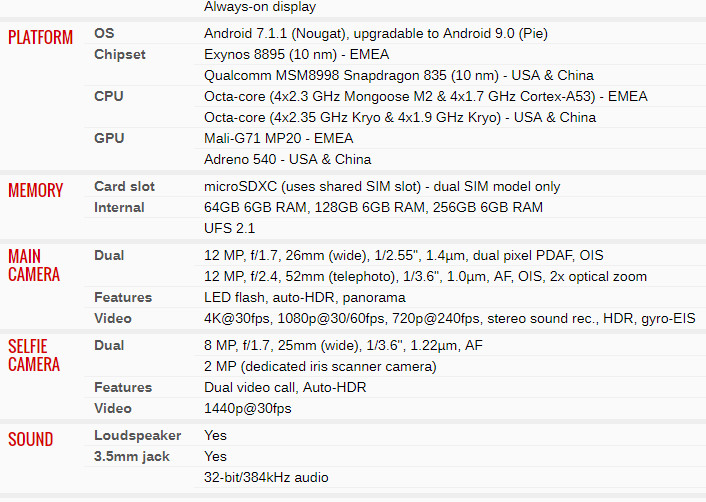Viewport: 706px width, 502px height.
Task: Click the 32-bit/384kHz audio text
Action: click(266, 477)
